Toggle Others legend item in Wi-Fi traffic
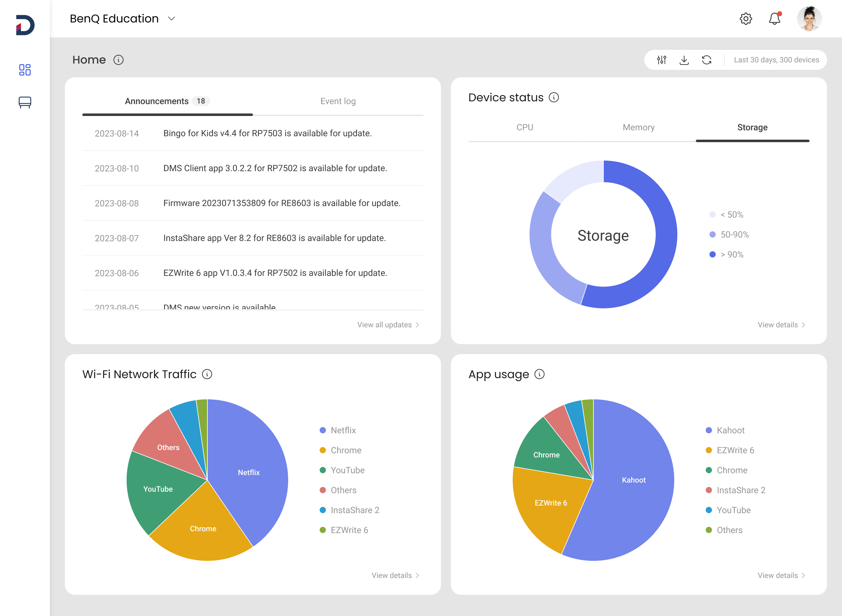Image resolution: width=842 pixels, height=616 pixels. point(338,490)
